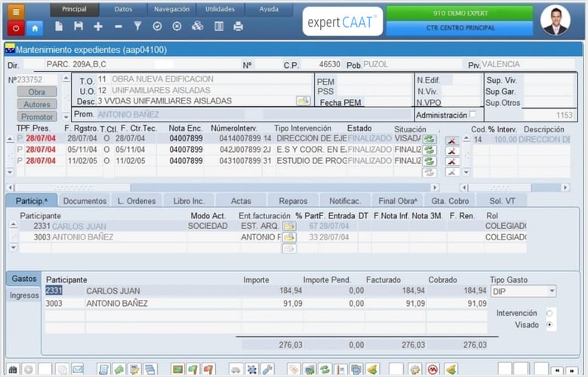Click up arrow of Participante list
The width and height of the screenshot is (588, 377).
[x=14, y=225]
